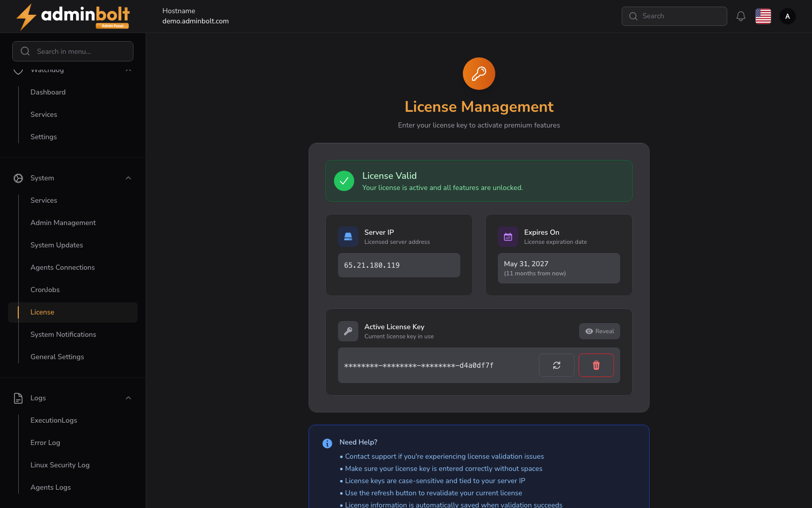
Task: Delete the license key with trash button
Action: 596,365
